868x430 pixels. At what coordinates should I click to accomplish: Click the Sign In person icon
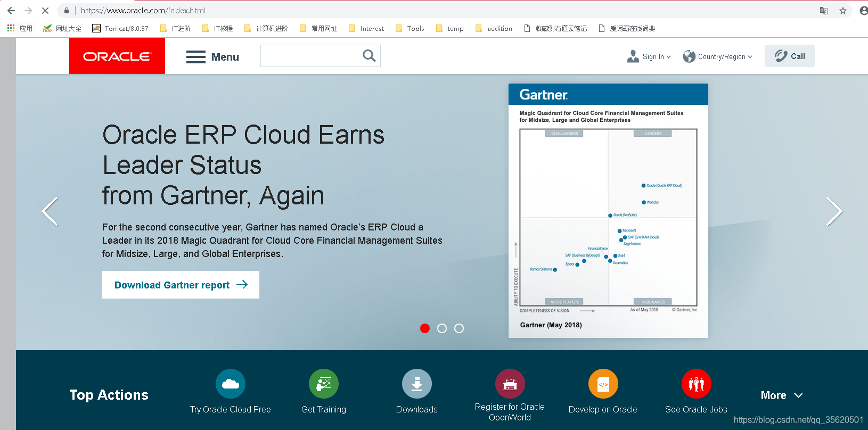tap(633, 56)
